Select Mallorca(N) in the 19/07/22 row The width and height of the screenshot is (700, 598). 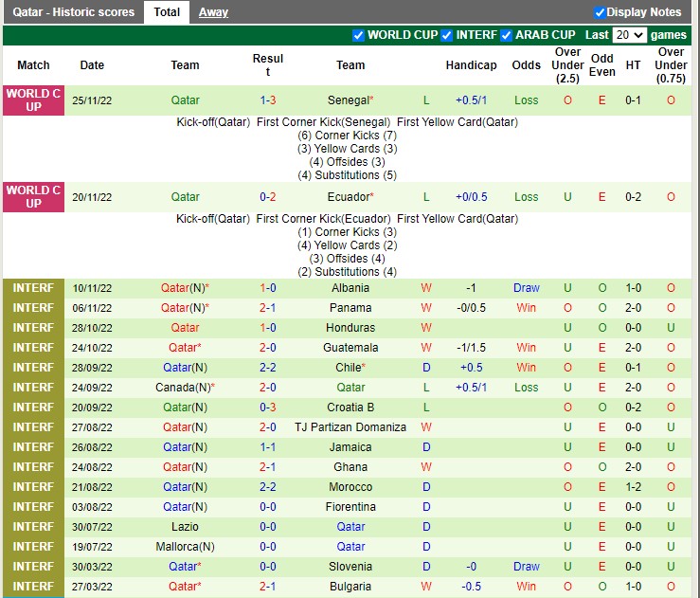coord(185,547)
